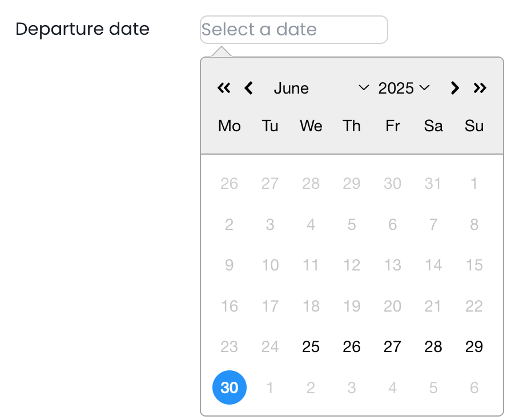Choose Friday June 27
The width and height of the screenshot is (523, 420).
coord(392,347)
